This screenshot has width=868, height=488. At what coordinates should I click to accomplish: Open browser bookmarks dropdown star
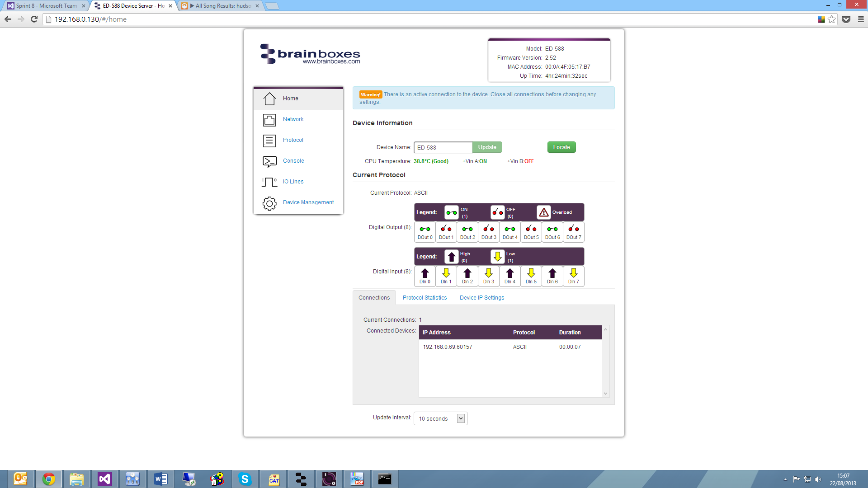click(832, 19)
